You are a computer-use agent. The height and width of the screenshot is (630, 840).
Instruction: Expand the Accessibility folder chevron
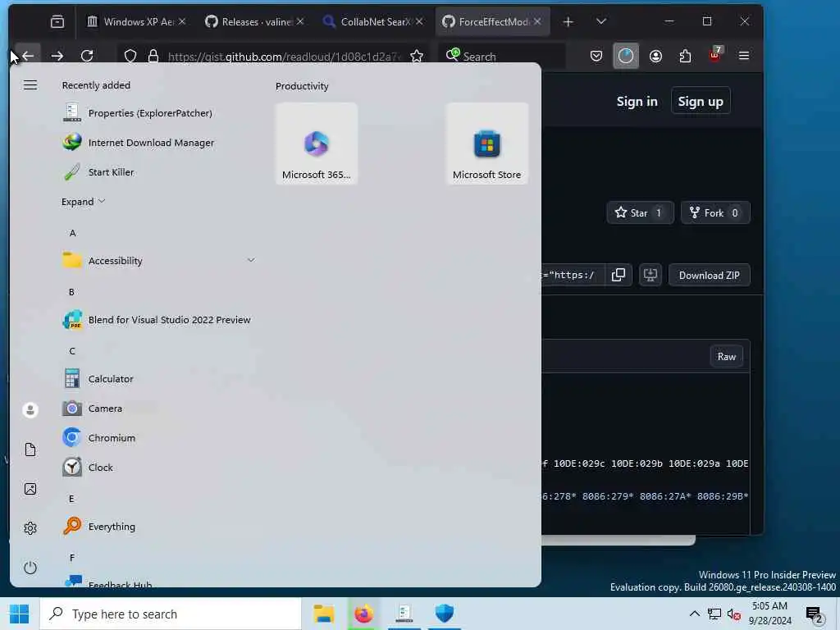[251, 260]
